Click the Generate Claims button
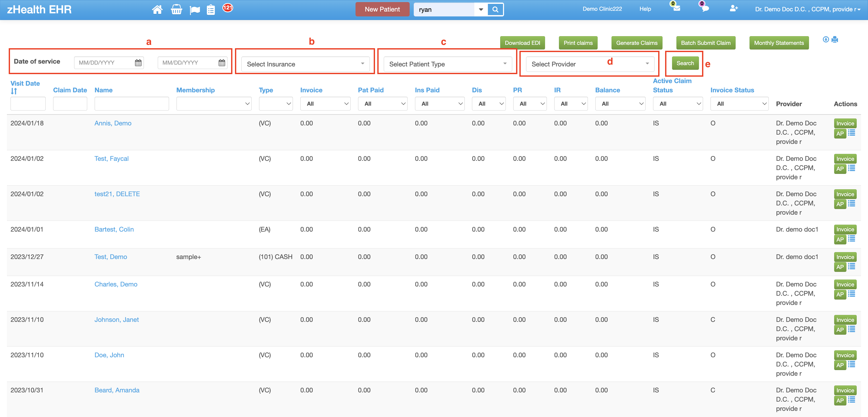868x417 pixels. (637, 43)
